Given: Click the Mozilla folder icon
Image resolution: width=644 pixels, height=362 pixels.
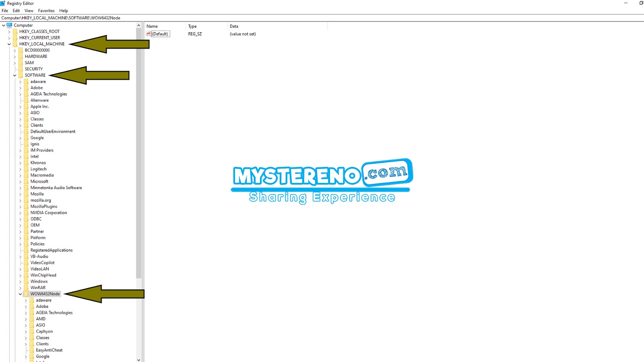Looking at the screenshot, I should (26, 193).
